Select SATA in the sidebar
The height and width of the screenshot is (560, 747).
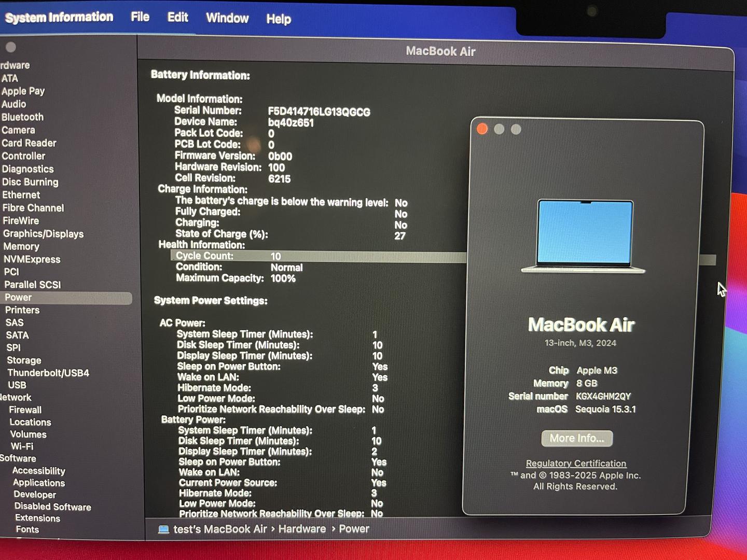click(18, 335)
